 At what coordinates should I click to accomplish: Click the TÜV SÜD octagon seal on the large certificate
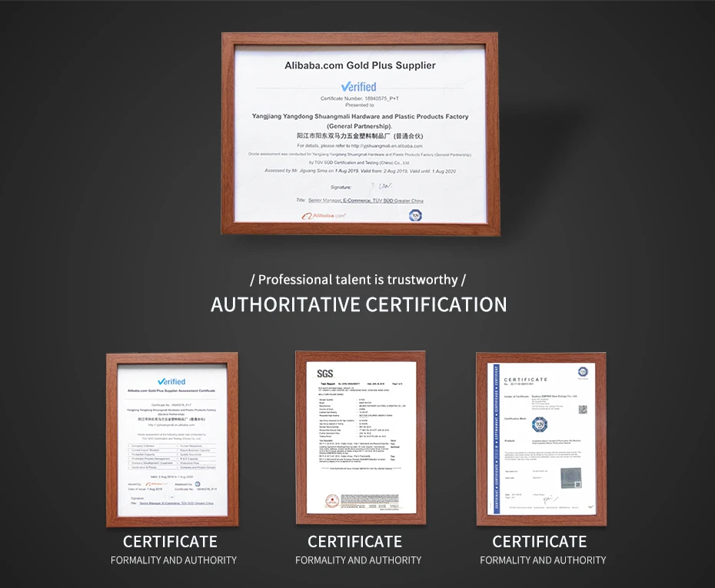click(x=415, y=215)
